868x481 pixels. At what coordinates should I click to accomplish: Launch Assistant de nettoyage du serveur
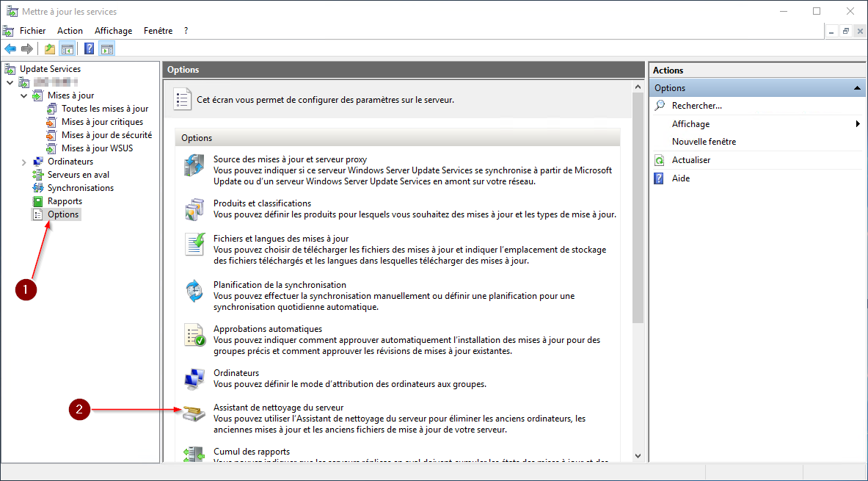tap(278, 408)
